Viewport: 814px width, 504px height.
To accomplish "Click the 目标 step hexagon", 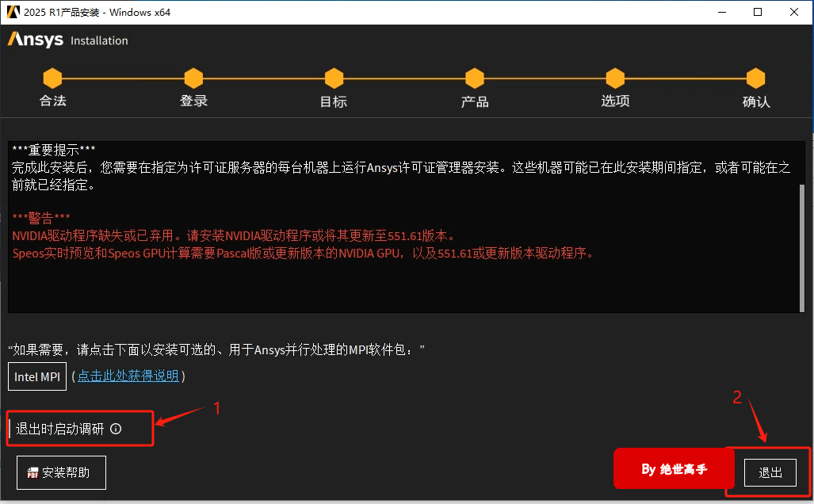I will 334,78.
